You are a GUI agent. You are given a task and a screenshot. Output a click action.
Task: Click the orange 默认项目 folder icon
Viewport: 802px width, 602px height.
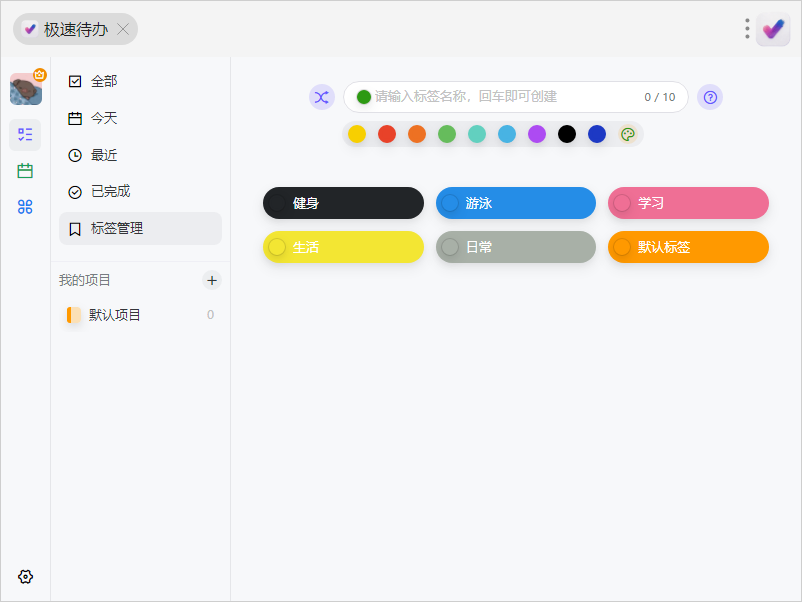pyautogui.click(x=74, y=315)
